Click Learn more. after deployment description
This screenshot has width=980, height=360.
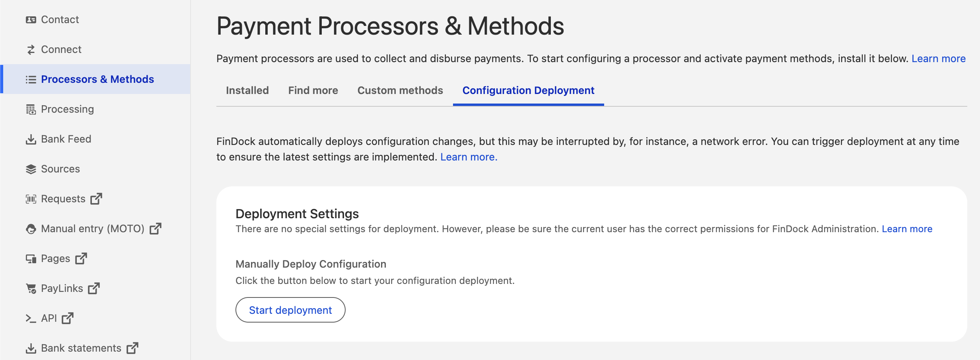[469, 157]
